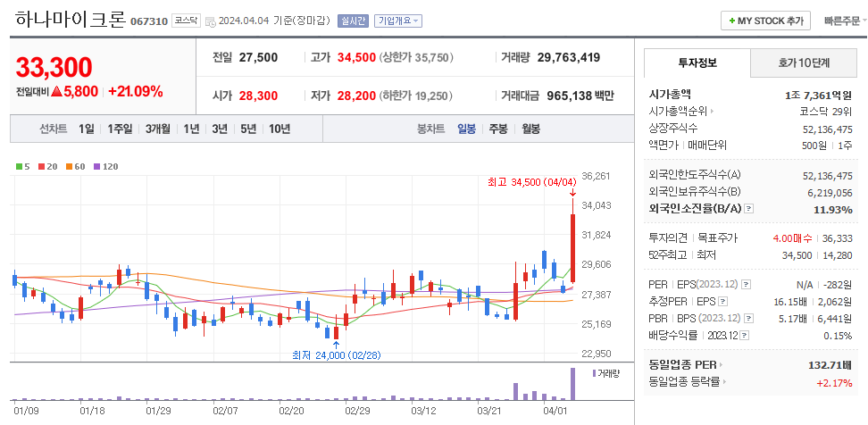Click the 최고 34,500 (04/04) chart marker

pyautogui.click(x=532, y=181)
